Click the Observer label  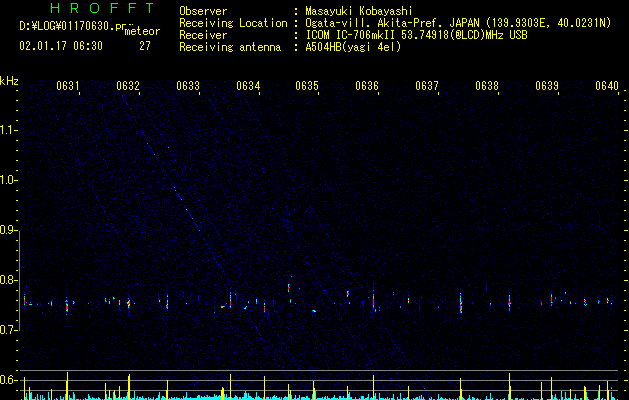point(203,11)
